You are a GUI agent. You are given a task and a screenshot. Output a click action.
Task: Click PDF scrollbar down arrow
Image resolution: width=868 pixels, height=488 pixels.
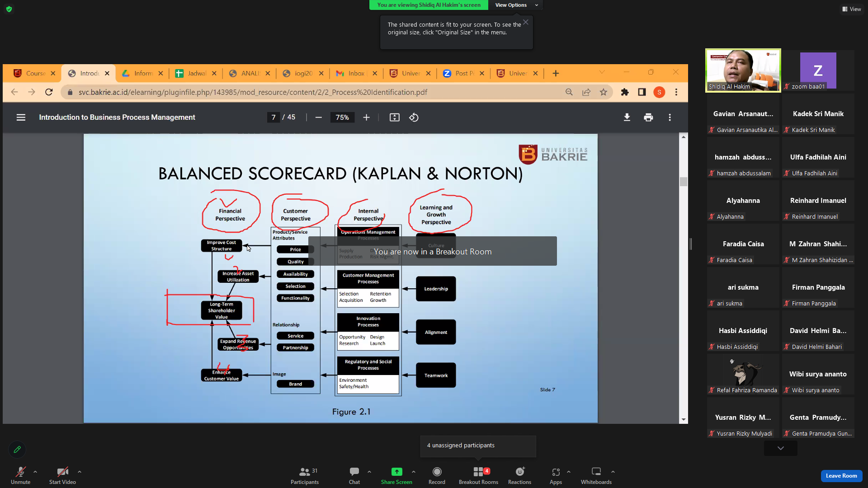pos(684,420)
